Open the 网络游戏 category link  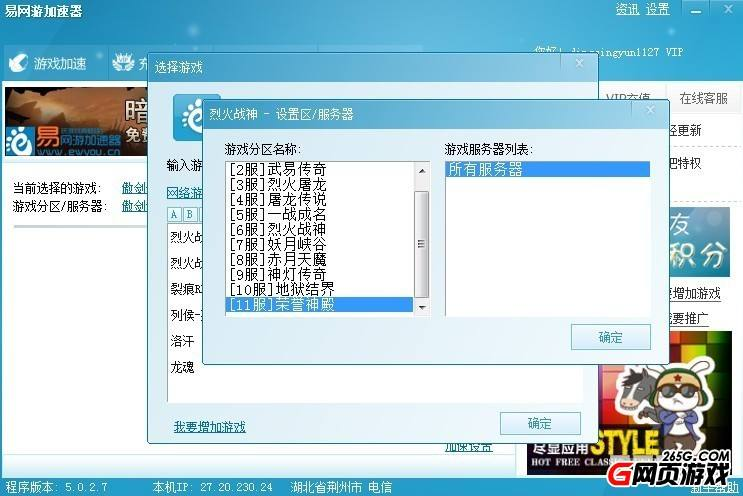click(x=185, y=193)
